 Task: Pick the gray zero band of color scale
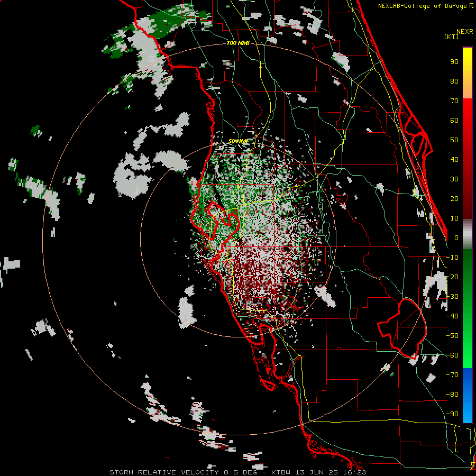pos(467,234)
